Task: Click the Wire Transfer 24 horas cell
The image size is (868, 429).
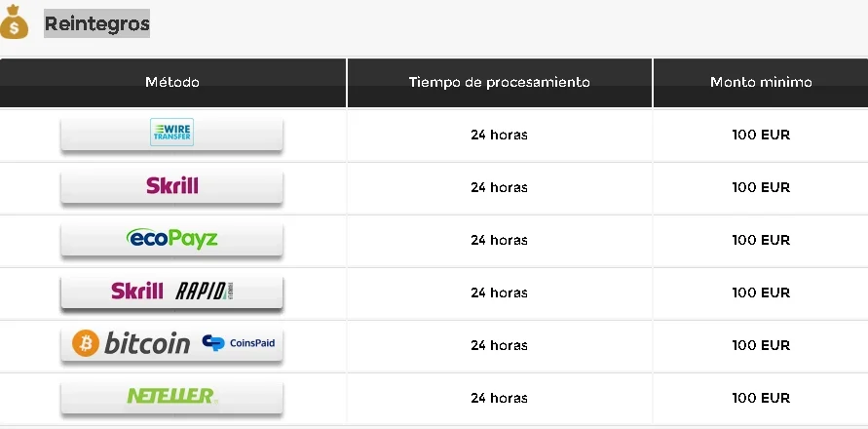Action: [x=500, y=135]
